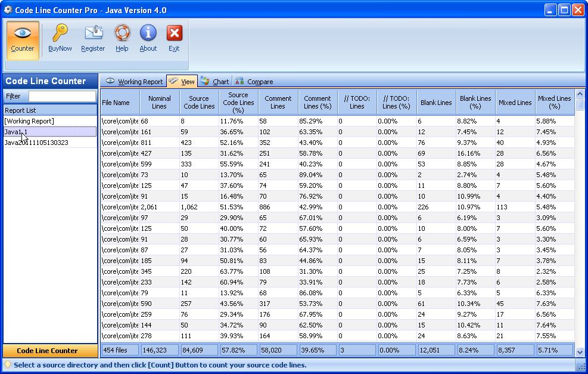Select the Java1.1 report
This screenshot has width=588, height=374.
pos(50,132)
